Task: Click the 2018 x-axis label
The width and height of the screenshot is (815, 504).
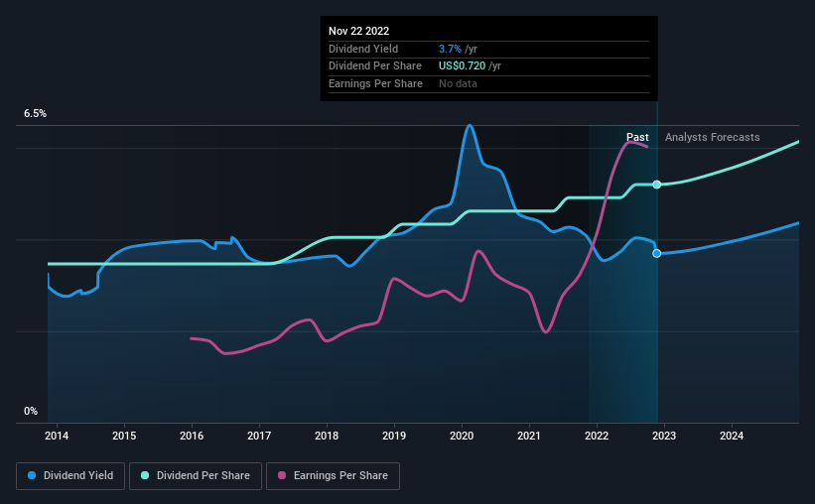Action: (327, 436)
